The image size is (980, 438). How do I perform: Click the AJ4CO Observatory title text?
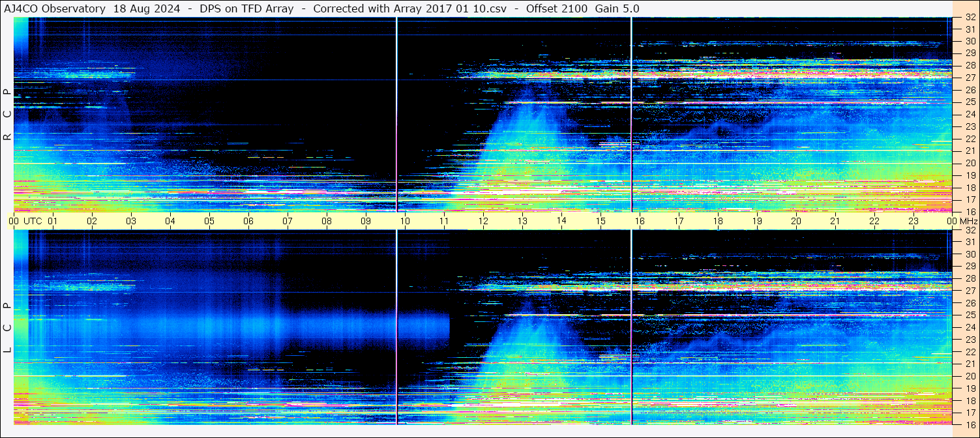(55, 8)
